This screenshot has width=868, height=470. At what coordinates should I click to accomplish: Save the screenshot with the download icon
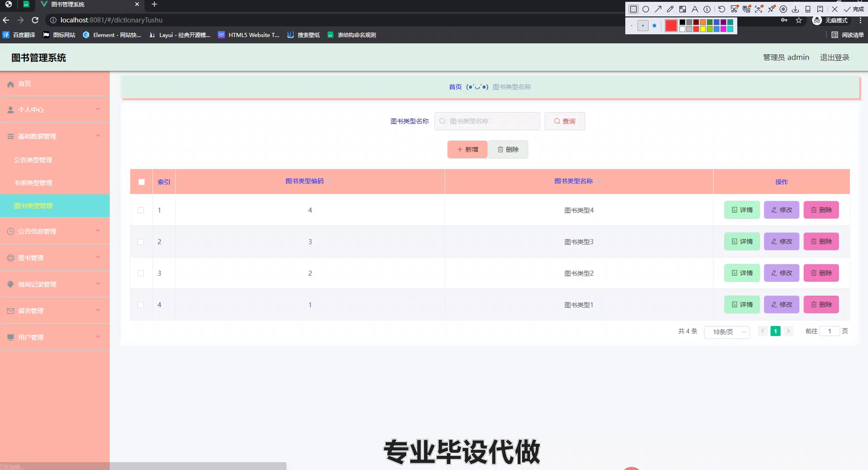pyautogui.click(x=796, y=9)
